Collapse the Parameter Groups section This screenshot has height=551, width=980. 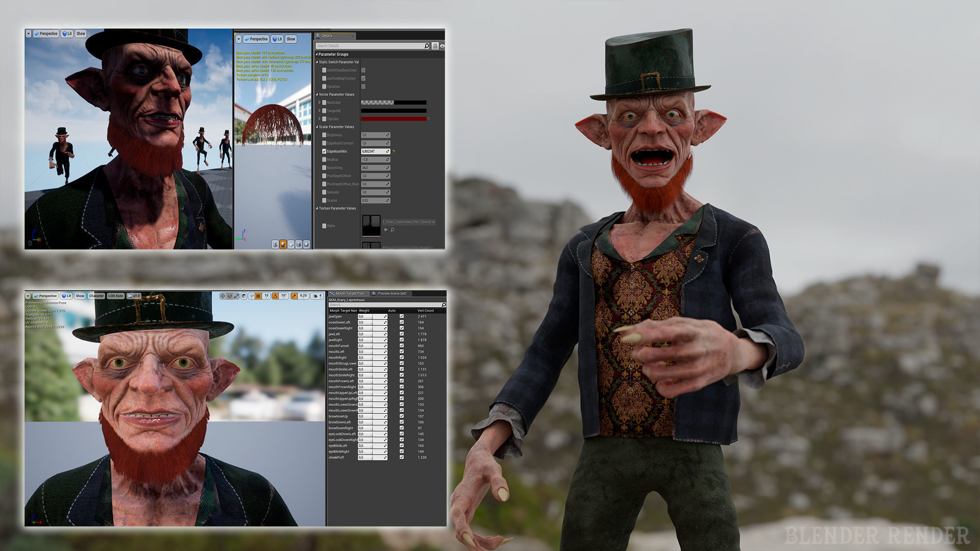click(x=316, y=54)
